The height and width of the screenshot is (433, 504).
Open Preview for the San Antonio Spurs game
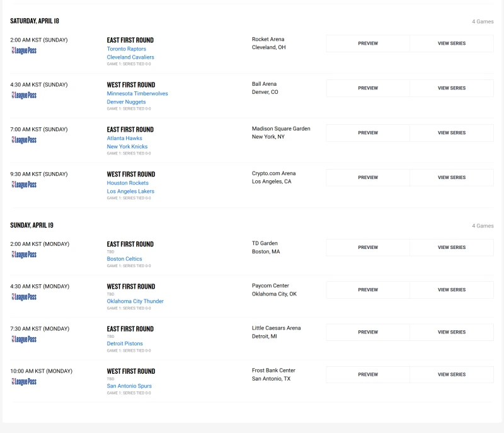point(368,374)
